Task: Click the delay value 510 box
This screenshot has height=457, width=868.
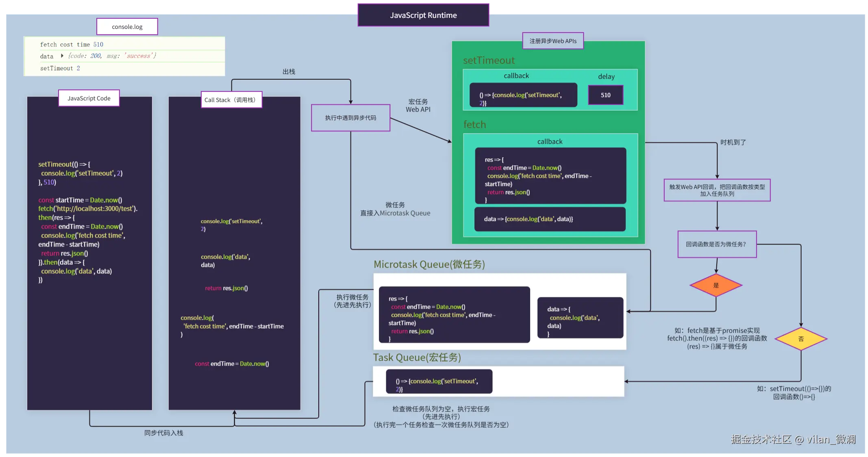Action: (x=605, y=95)
